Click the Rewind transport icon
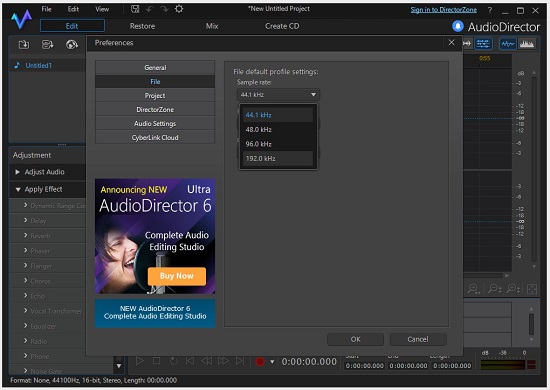This screenshot has height=390, width=550. 207,361
